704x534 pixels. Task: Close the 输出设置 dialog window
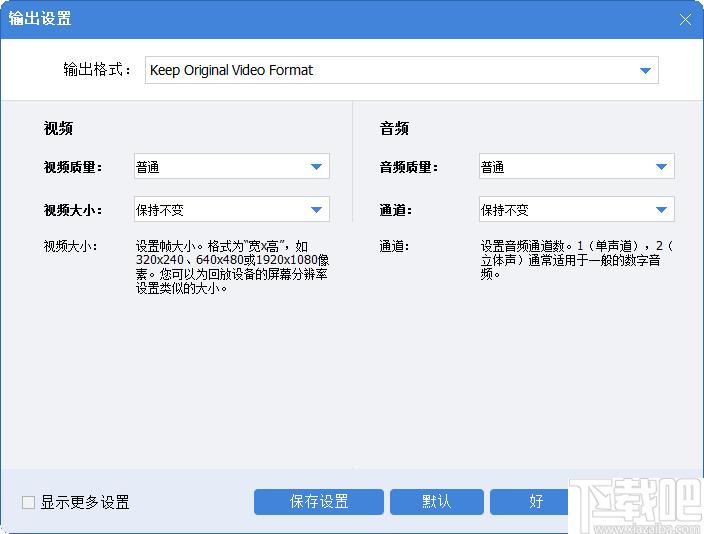point(685,19)
